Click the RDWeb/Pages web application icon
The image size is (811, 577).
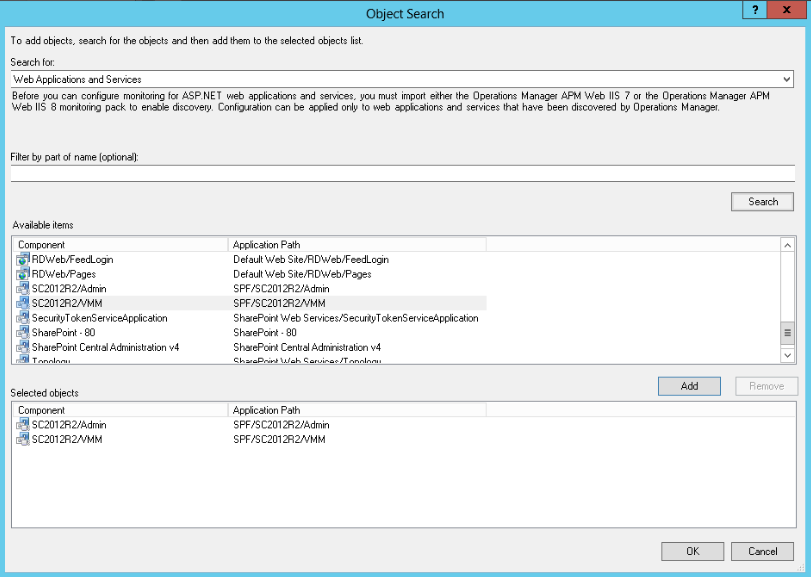tap(23, 274)
